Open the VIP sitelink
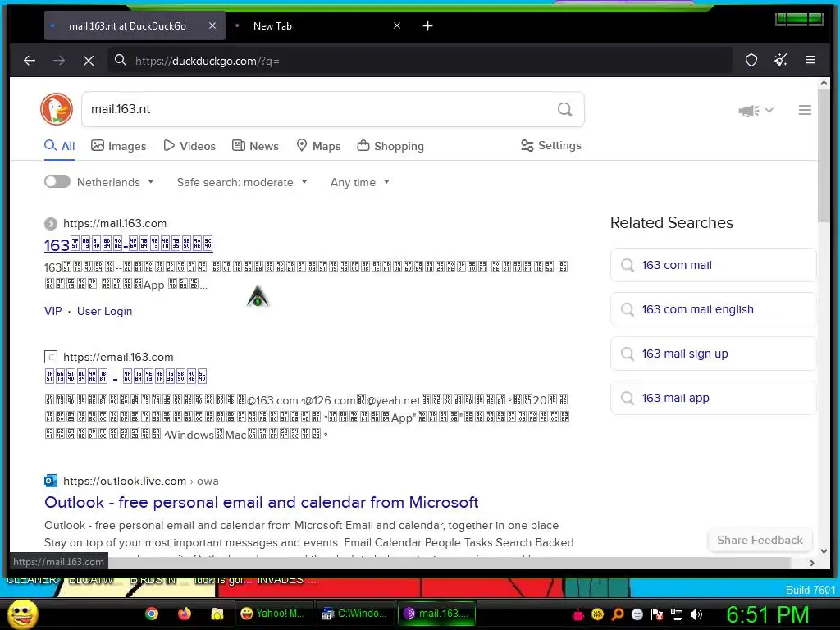The width and height of the screenshot is (840, 630). click(x=53, y=311)
